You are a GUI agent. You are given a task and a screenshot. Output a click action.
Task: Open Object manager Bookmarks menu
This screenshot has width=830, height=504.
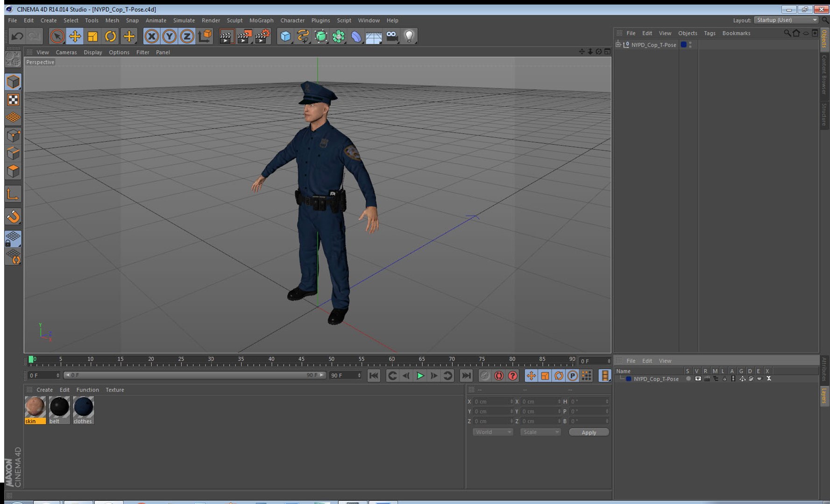(736, 33)
